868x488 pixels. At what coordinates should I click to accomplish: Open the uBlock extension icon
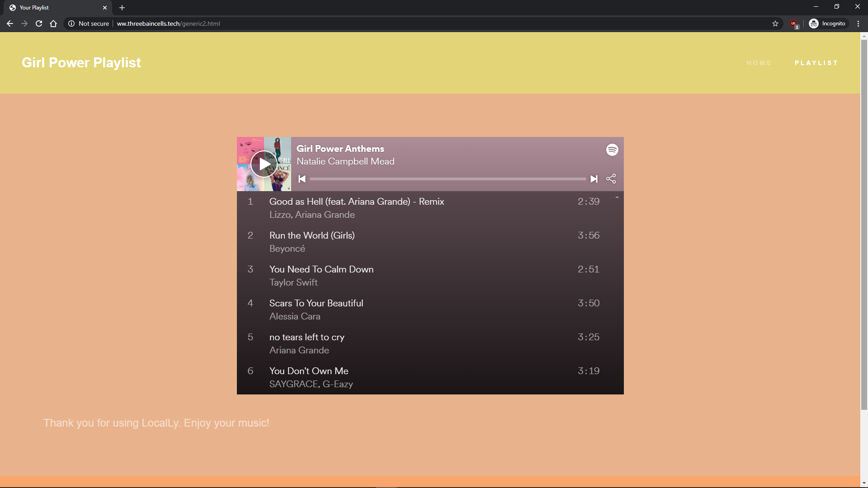[x=794, y=24]
